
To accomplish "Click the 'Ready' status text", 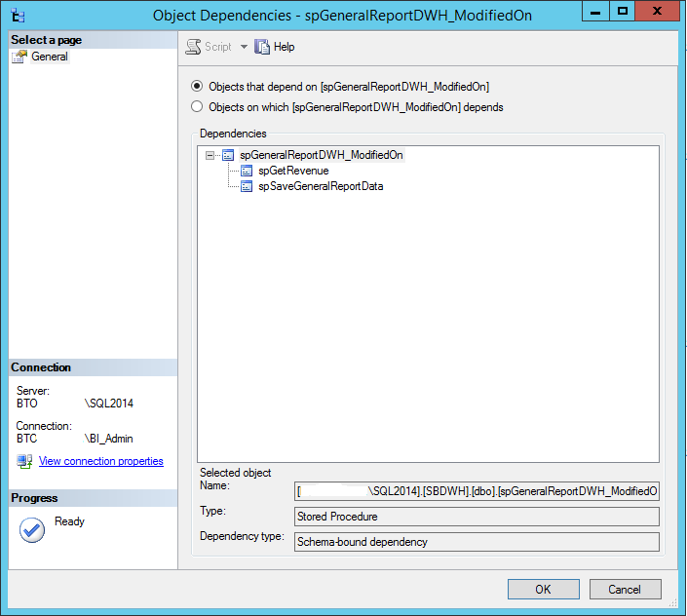I will [69, 521].
